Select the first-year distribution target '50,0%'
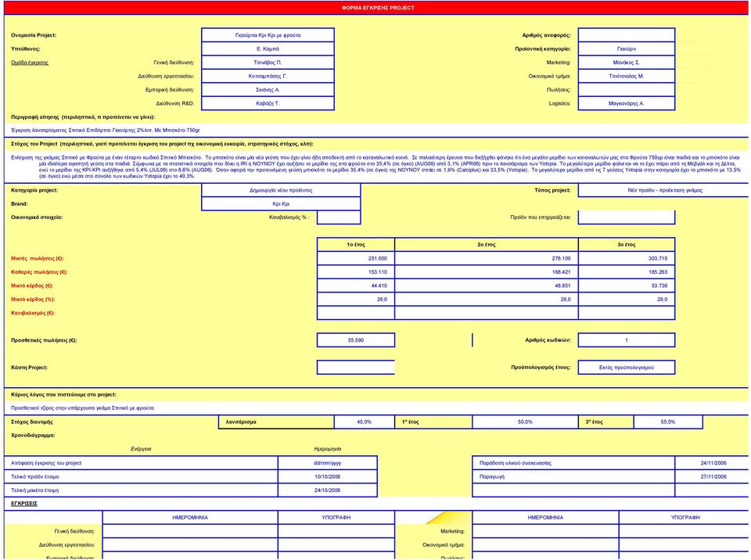751x560 pixels. click(525, 422)
